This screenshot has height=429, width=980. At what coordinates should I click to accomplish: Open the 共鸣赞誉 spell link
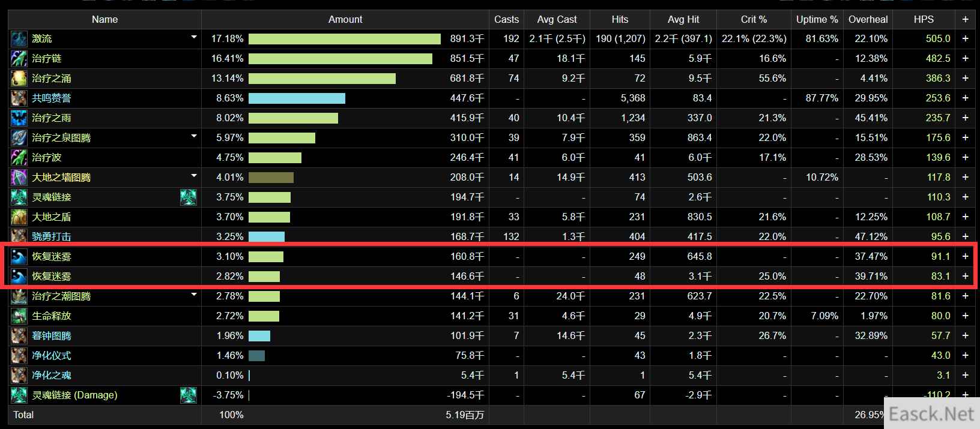coord(52,98)
